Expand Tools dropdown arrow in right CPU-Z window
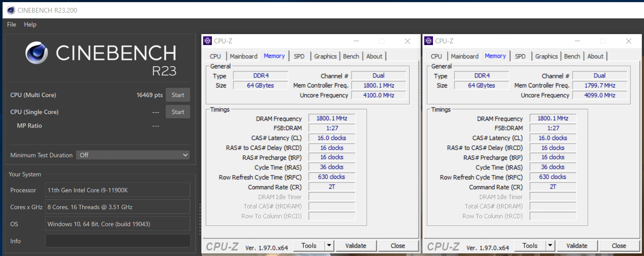The image size is (644, 256). point(550,245)
